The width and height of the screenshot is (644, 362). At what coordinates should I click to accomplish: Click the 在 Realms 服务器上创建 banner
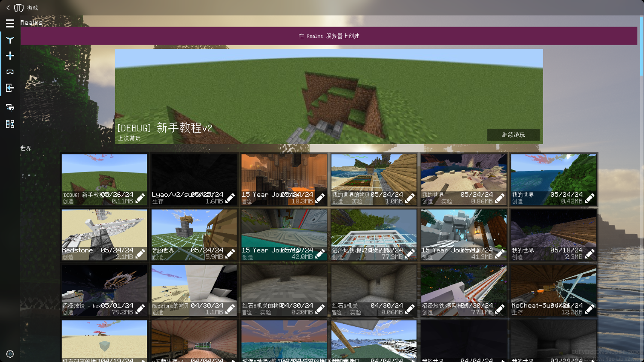pyautogui.click(x=329, y=36)
